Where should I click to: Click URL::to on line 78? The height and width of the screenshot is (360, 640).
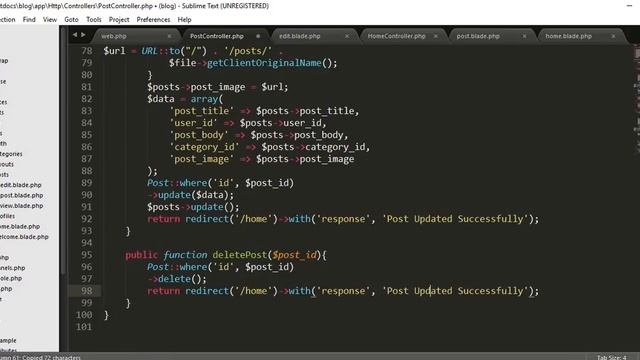[160, 51]
